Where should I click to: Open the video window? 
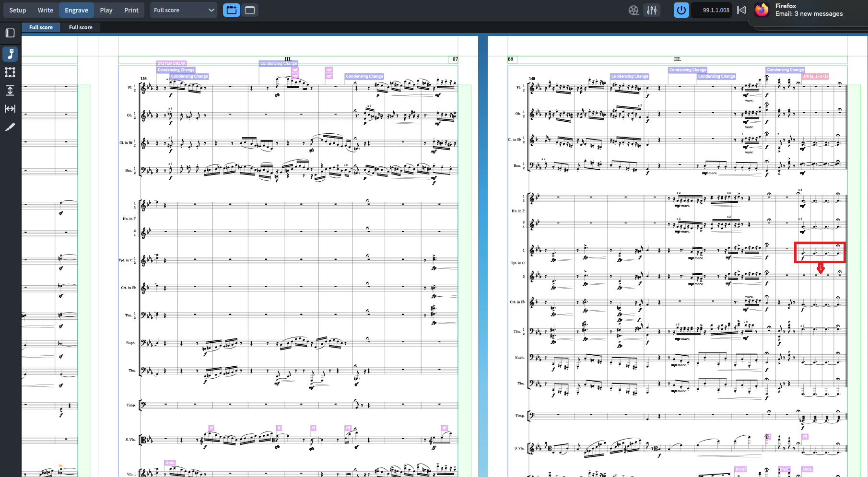(633, 10)
